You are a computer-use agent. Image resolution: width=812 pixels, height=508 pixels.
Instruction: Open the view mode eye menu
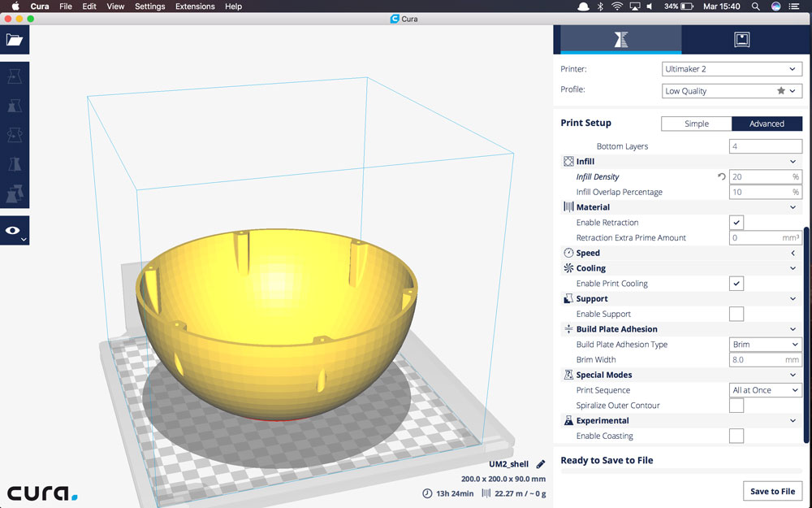pos(15,231)
